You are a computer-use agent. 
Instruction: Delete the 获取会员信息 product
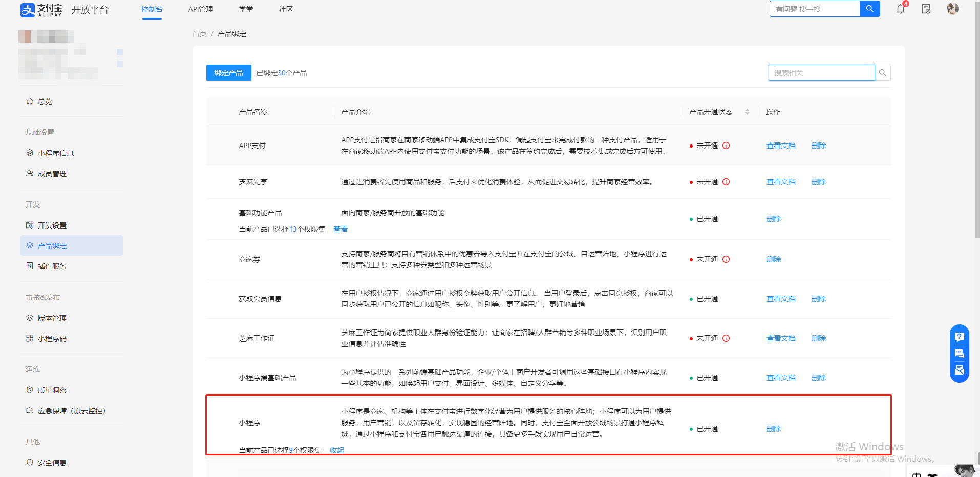(819, 299)
